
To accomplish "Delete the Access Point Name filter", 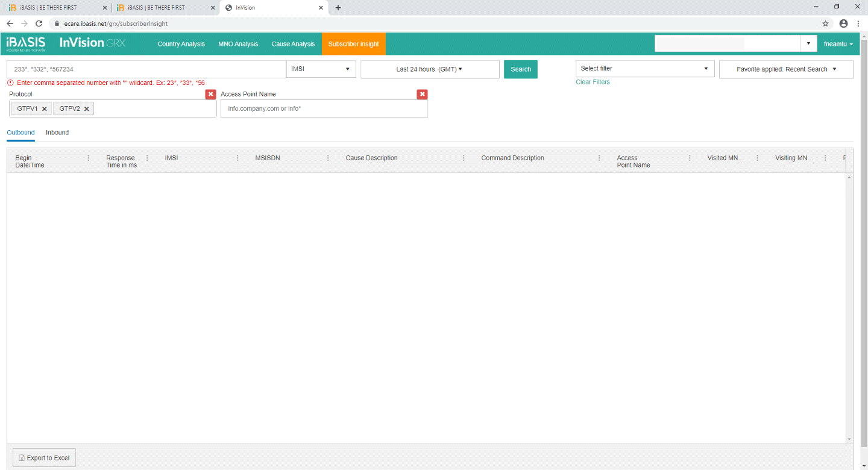I will (422, 94).
